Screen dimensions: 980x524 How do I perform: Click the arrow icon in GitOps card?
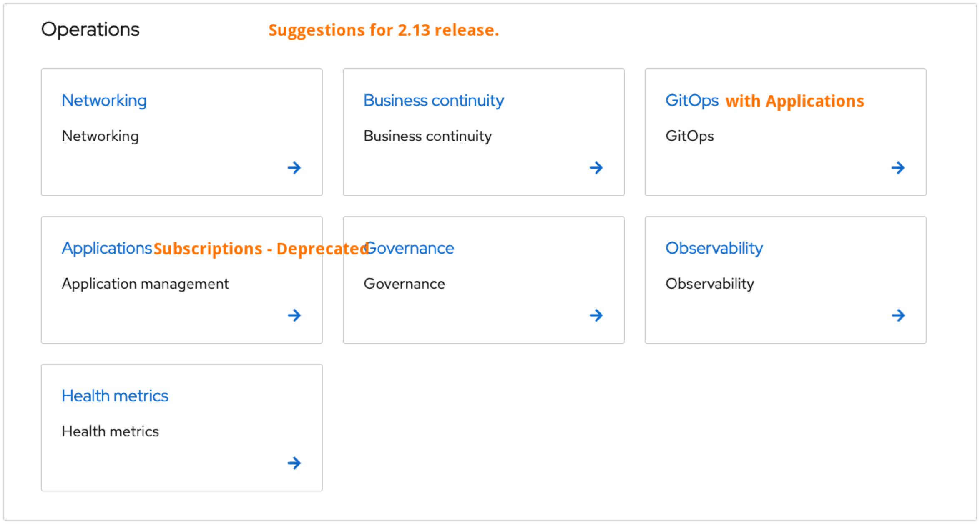(898, 168)
